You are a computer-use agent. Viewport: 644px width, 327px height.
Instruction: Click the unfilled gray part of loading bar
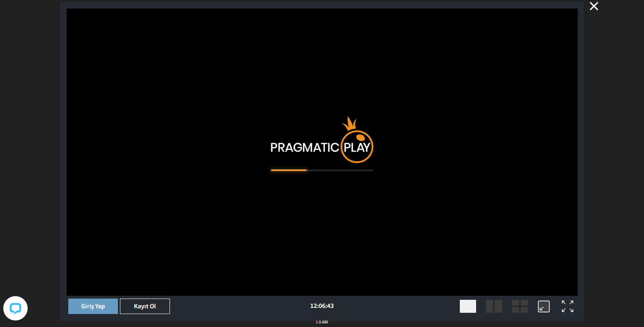click(x=340, y=170)
